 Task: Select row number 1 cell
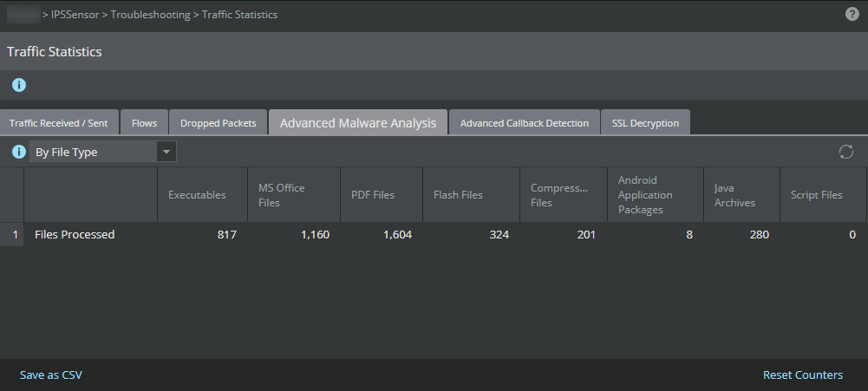coord(11,235)
